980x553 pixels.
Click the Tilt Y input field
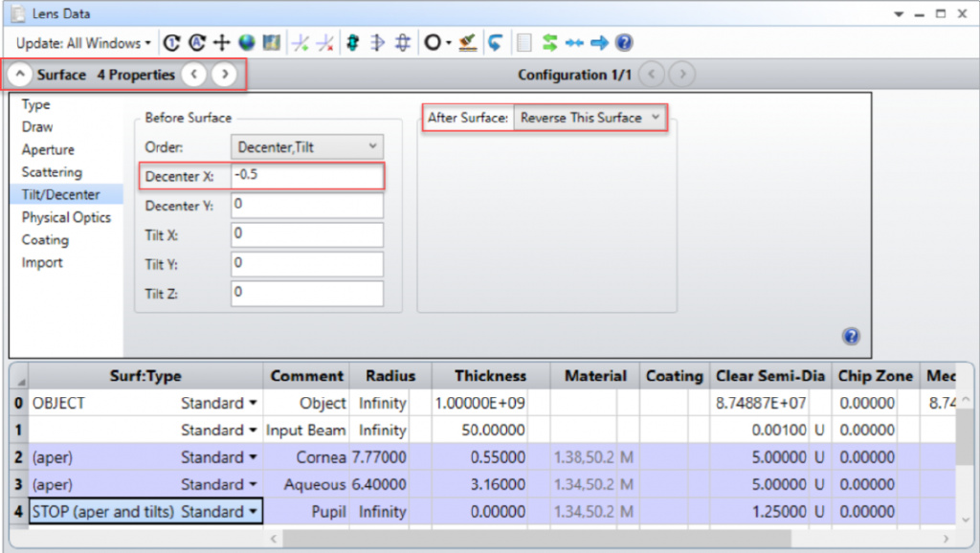point(307,264)
